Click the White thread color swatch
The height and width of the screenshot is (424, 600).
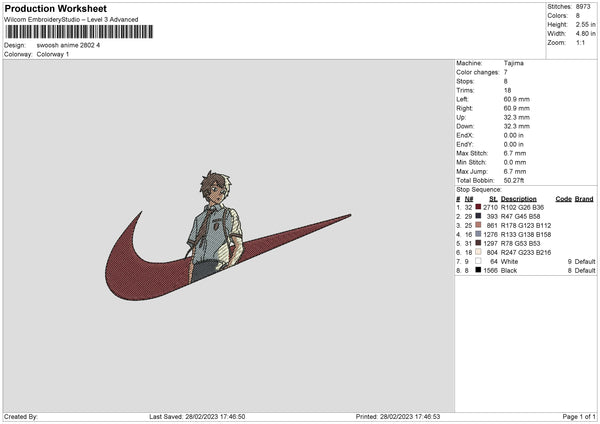478,261
